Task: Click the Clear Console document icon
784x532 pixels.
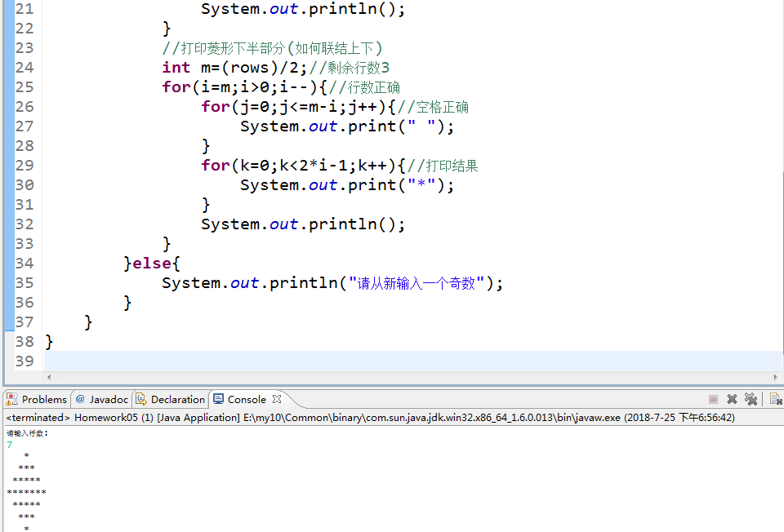Action: [x=775, y=399]
